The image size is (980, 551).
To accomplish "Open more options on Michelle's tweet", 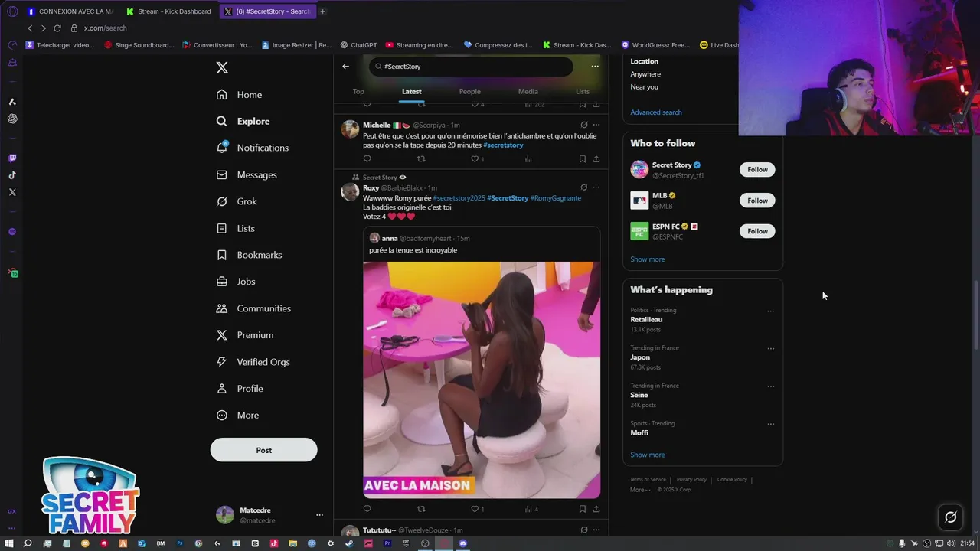I will point(596,125).
